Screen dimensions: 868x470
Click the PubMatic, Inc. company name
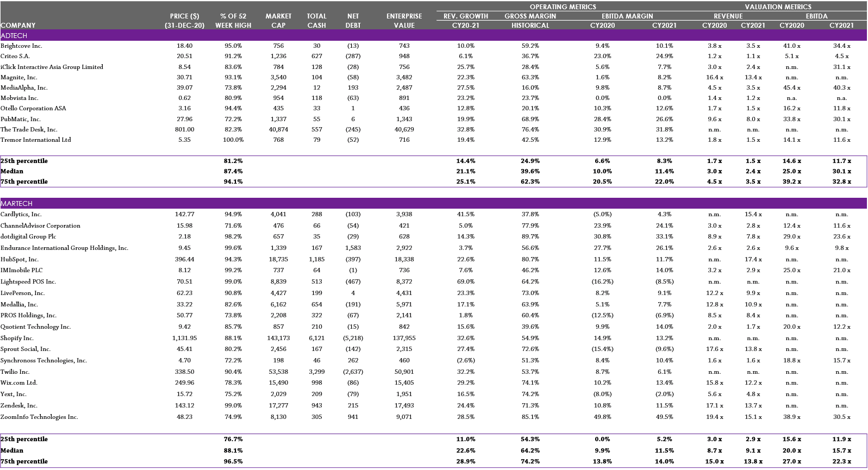pos(21,119)
